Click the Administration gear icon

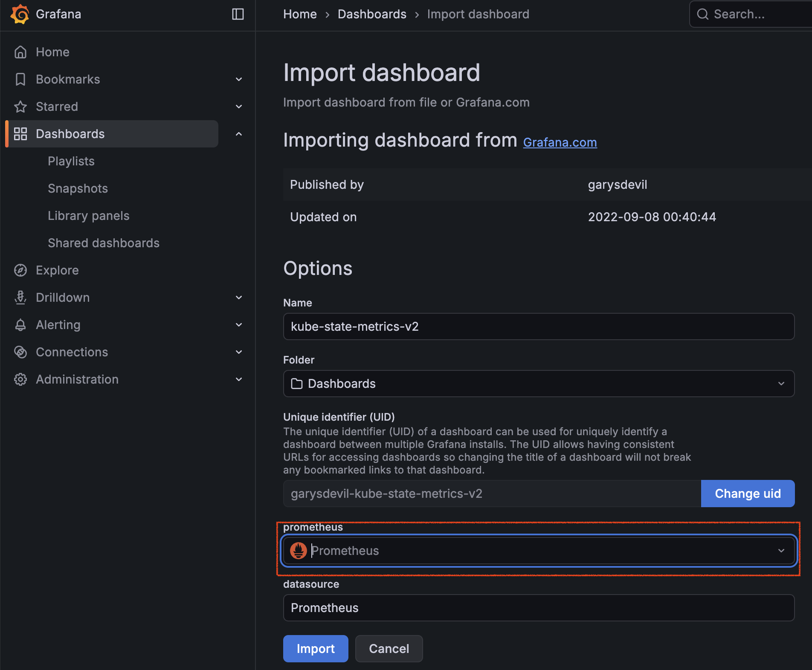[x=20, y=379]
